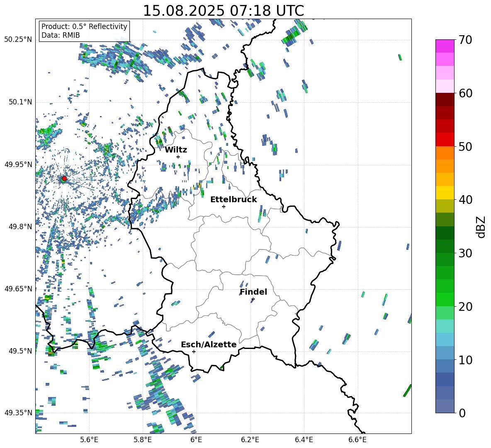Click the 6.2°E longitude label
Viewport: 491px width, 448px height.
[250, 440]
